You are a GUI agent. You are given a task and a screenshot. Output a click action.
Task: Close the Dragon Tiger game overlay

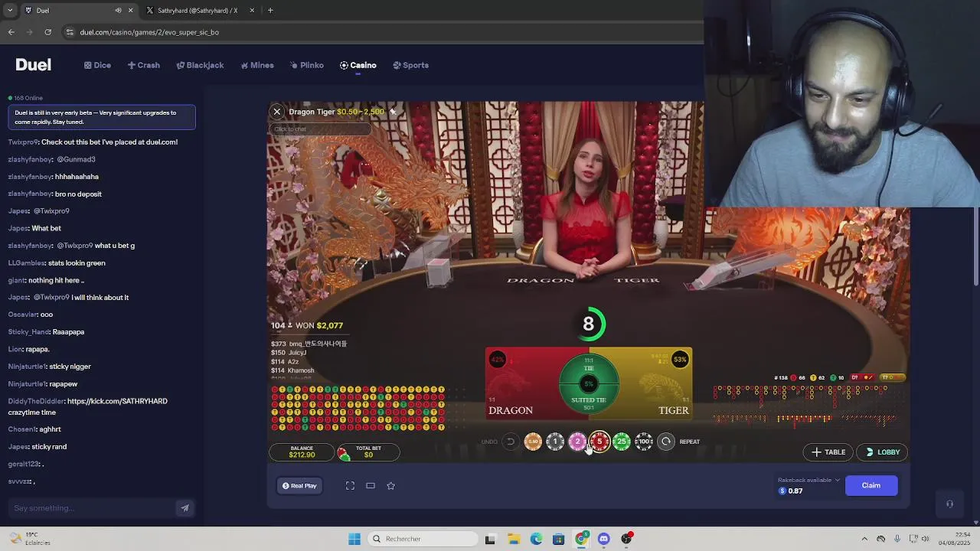pyautogui.click(x=277, y=112)
